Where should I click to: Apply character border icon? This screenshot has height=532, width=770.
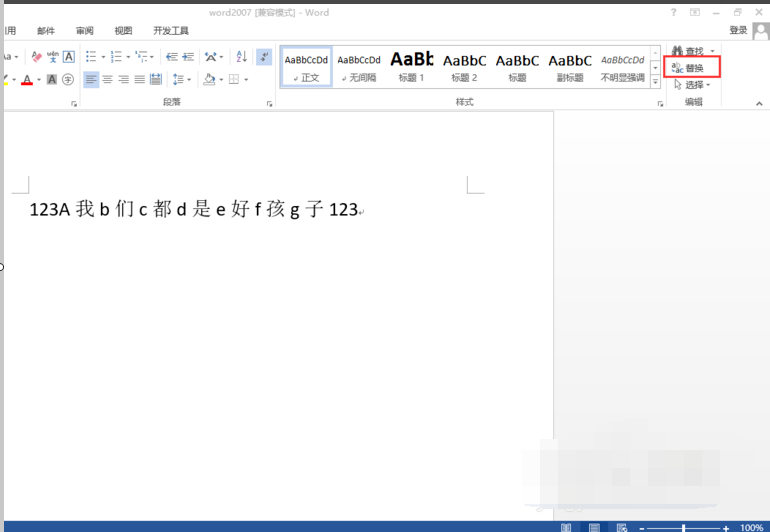69,57
